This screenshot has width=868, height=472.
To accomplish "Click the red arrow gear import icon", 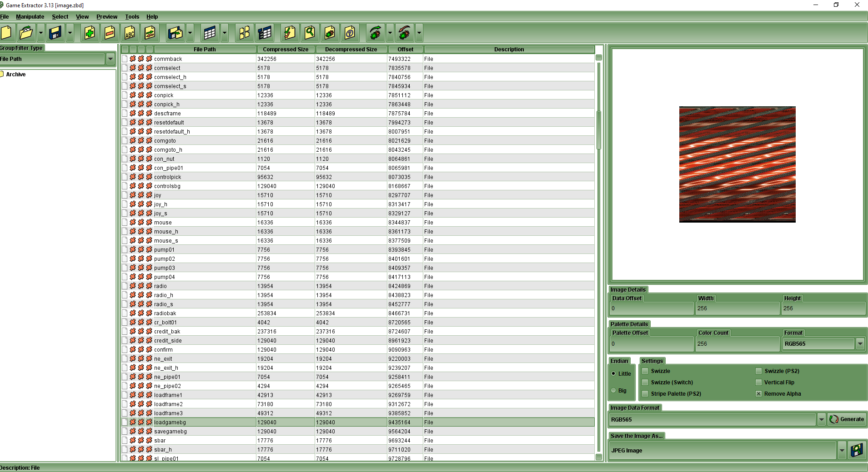I will point(405,33).
